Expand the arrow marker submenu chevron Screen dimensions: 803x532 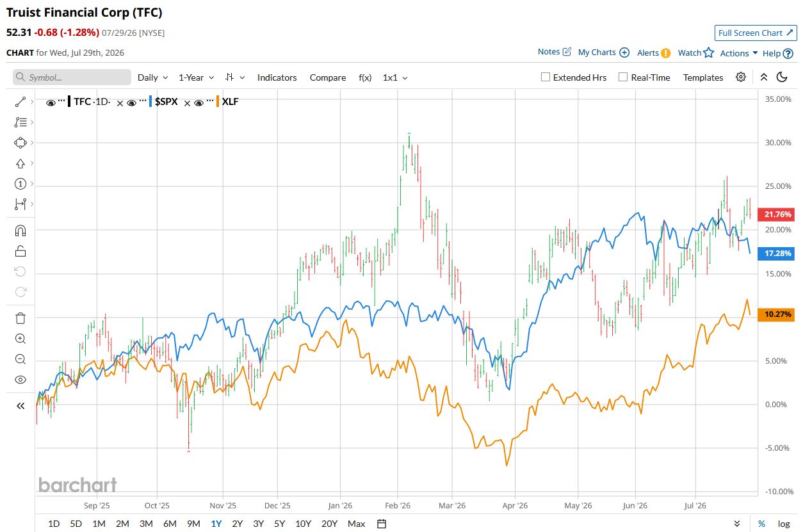point(33,163)
